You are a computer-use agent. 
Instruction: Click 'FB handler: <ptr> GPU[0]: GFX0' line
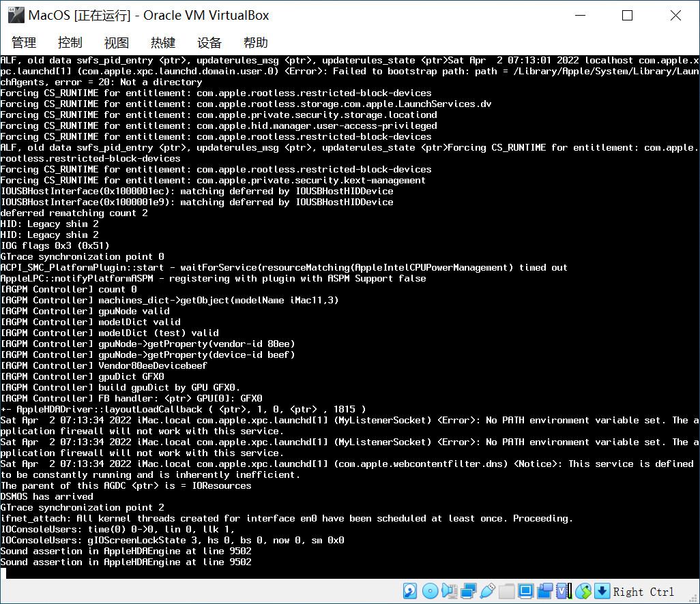(131, 398)
